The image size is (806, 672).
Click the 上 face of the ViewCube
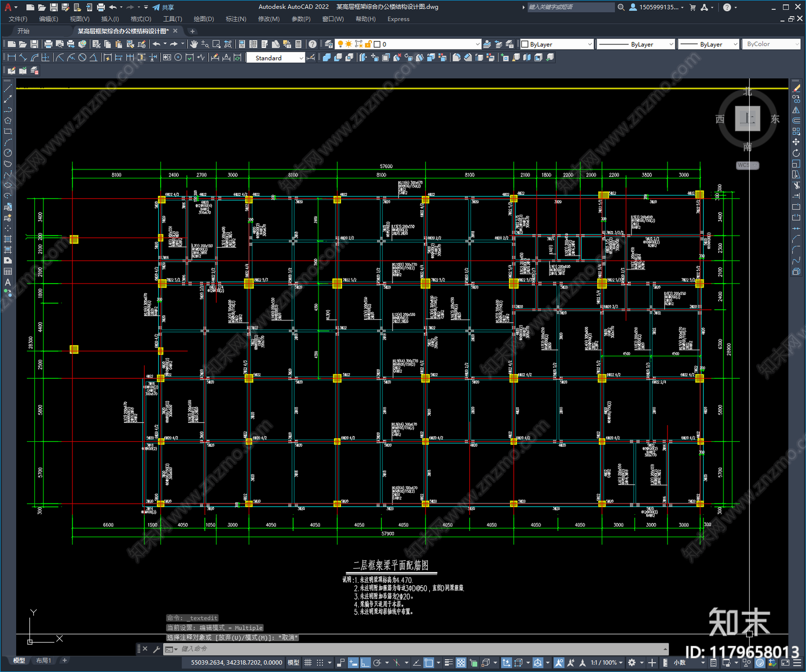point(747,119)
